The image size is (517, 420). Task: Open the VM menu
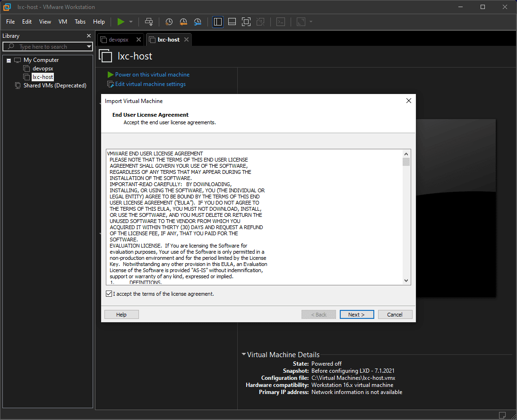(63, 22)
